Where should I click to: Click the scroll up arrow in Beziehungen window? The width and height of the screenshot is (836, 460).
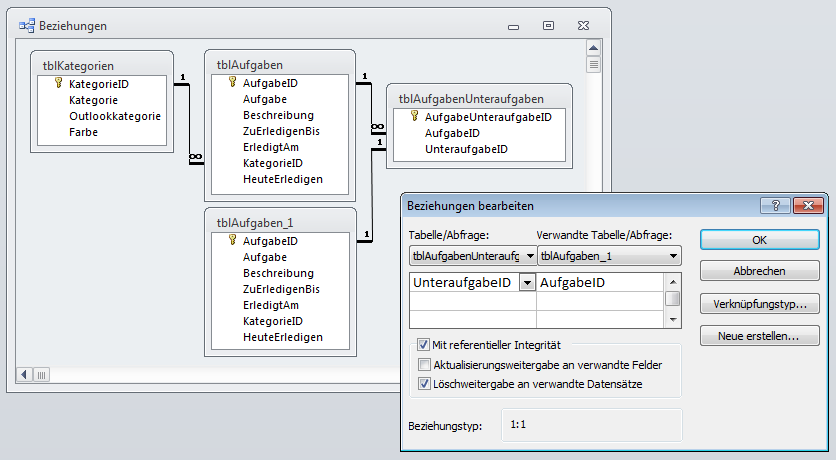tap(593, 47)
